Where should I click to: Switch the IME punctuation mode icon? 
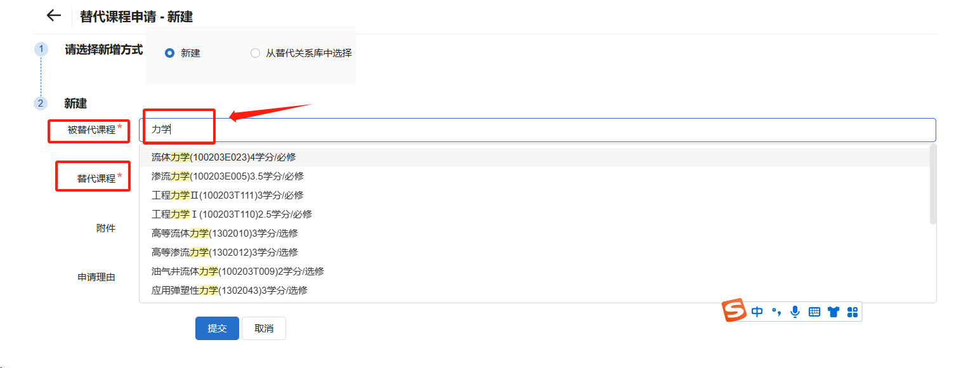(776, 312)
